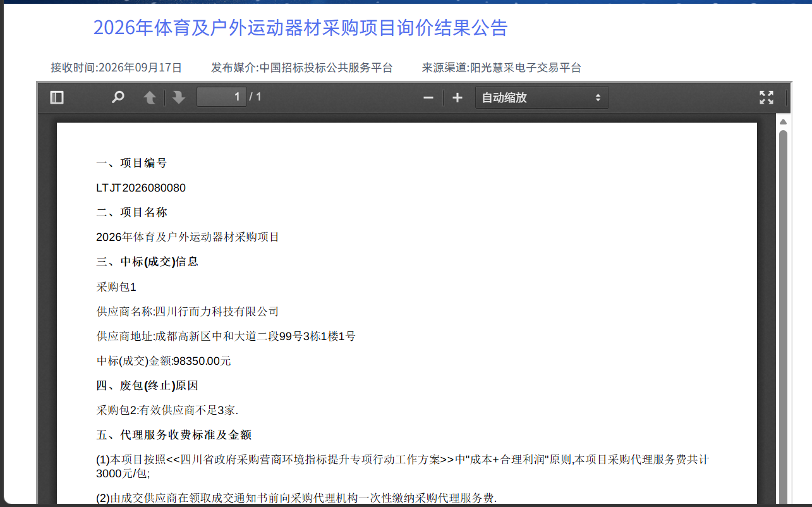
Task: Click the 发布媒介:中国招标投标公共服务平台 label
Action: 302,68
